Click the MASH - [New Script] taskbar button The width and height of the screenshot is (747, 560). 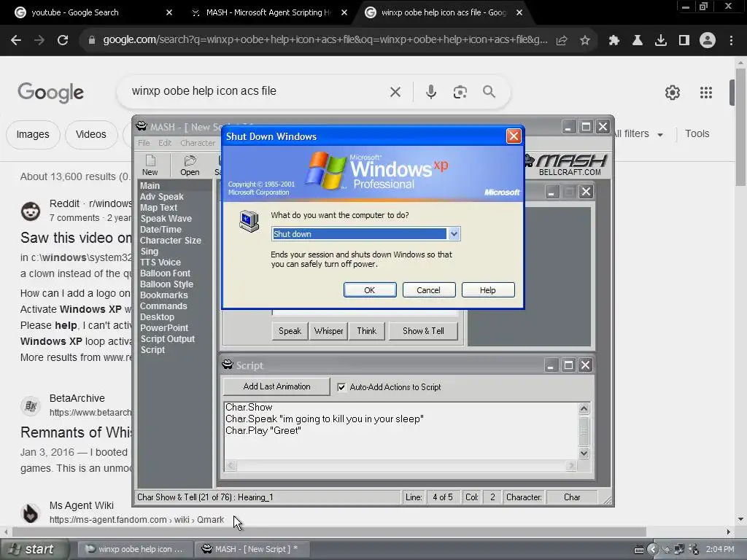point(252,549)
